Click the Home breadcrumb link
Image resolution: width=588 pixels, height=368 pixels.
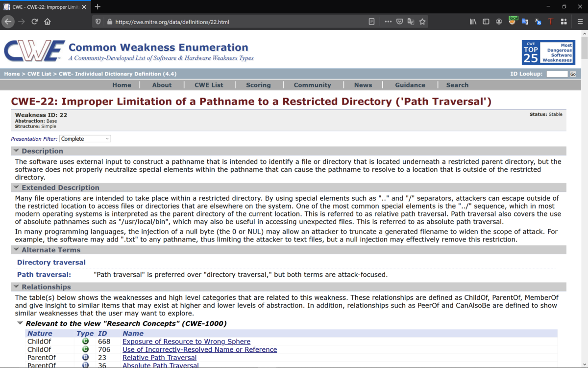pos(12,74)
